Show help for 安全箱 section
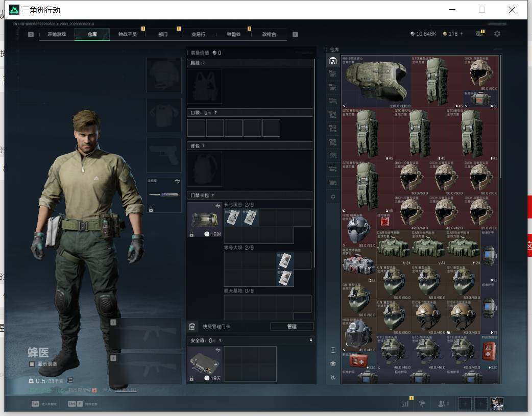Viewport: 532px width, 416px height. (220, 340)
